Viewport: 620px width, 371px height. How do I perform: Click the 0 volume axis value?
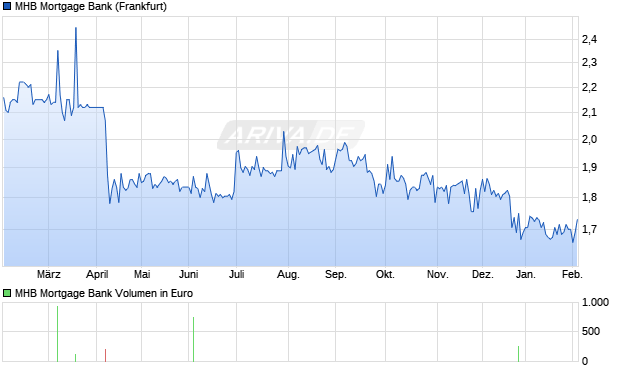pyautogui.click(x=585, y=361)
